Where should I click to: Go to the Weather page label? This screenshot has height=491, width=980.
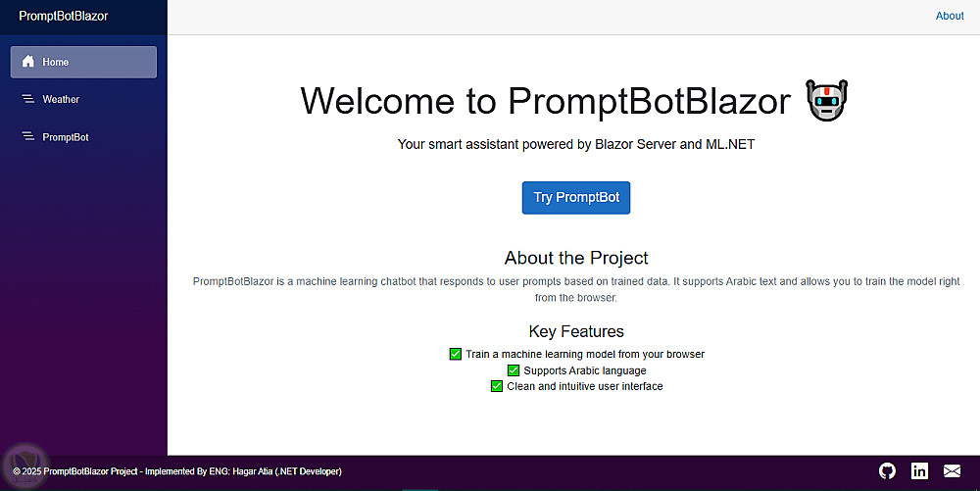click(x=61, y=99)
